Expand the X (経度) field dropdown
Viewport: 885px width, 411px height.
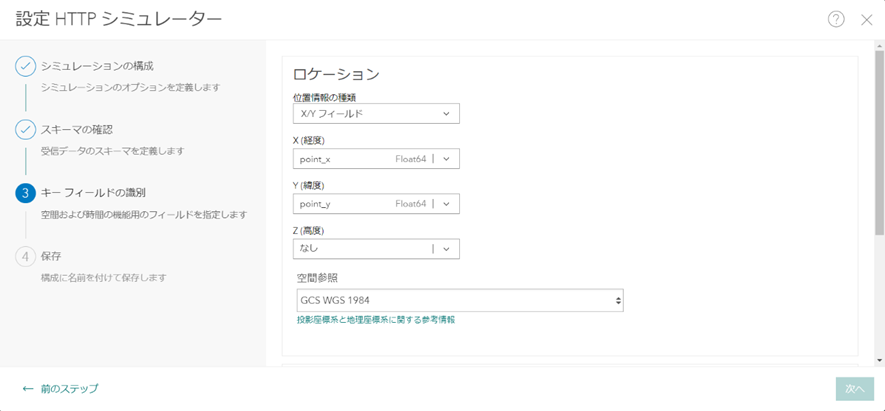tap(447, 159)
